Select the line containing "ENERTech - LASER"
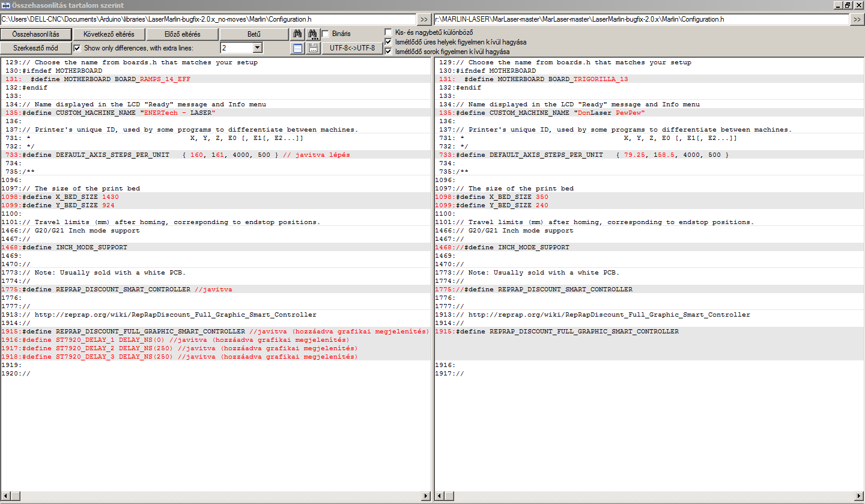The height and width of the screenshot is (504, 865). point(216,112)
